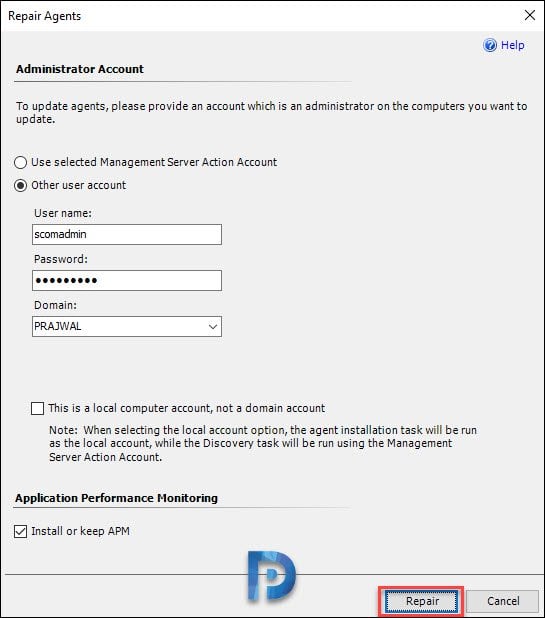Click the Cancel button
Screen dimensions: 545x618
(503, 601)
